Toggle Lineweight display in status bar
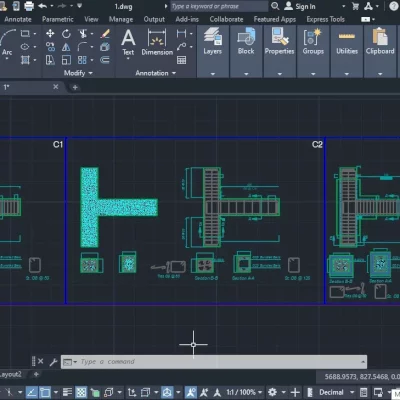This screenshot has height=400, width=400. 67,392
